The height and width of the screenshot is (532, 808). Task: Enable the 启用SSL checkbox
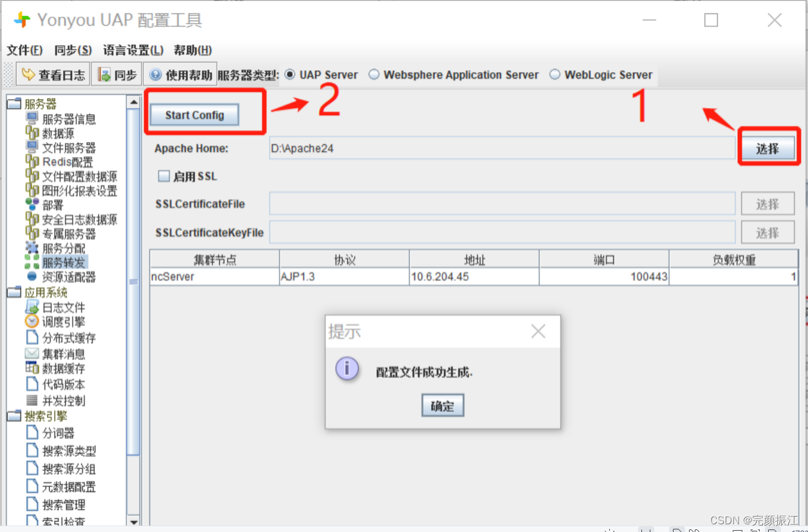tap(164, 176)
